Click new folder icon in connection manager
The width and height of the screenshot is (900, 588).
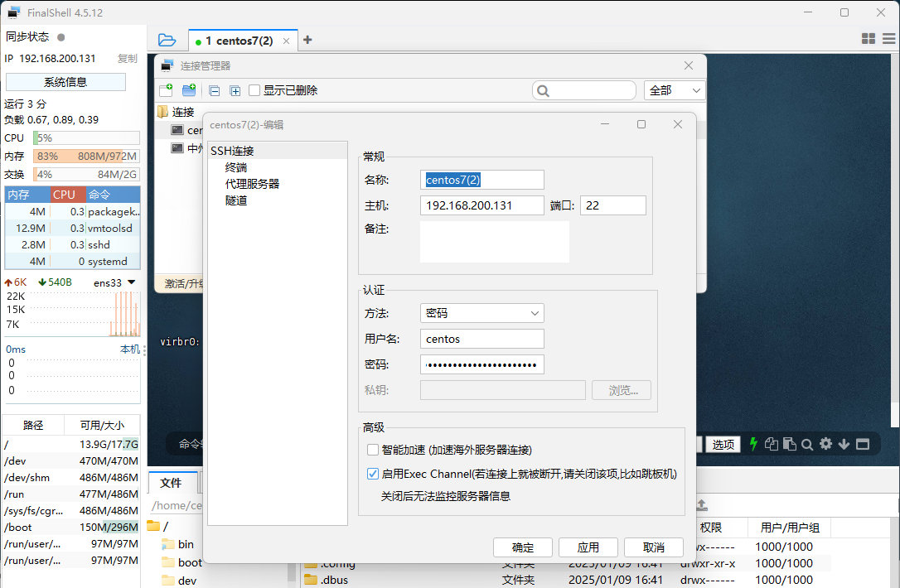pos(189,90)
